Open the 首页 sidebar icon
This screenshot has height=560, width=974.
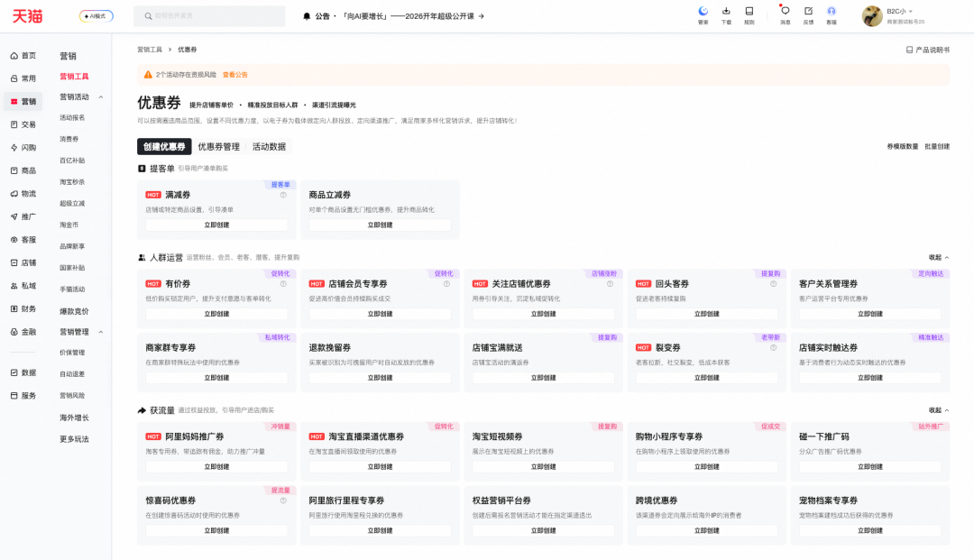(x=23, y=54)
